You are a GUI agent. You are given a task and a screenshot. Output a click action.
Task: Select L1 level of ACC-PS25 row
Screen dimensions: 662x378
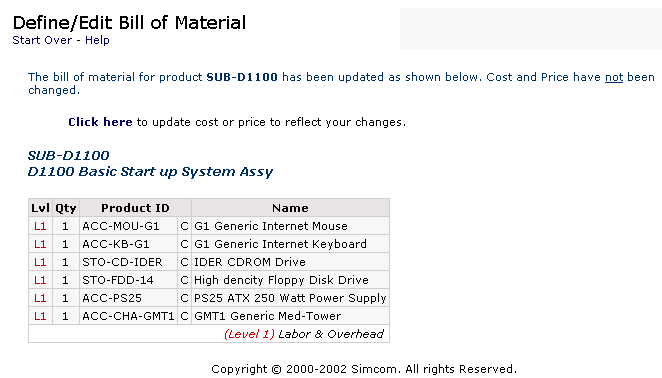coord(40,298)
